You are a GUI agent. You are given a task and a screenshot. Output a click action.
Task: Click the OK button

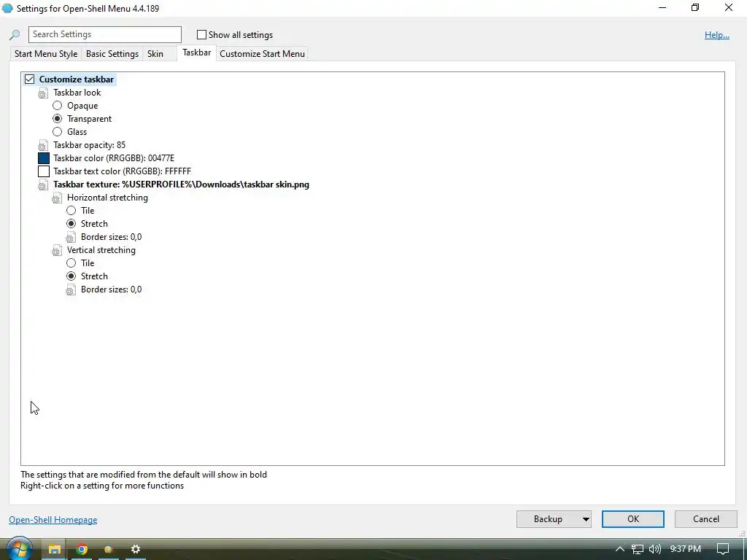click(632, 519)
